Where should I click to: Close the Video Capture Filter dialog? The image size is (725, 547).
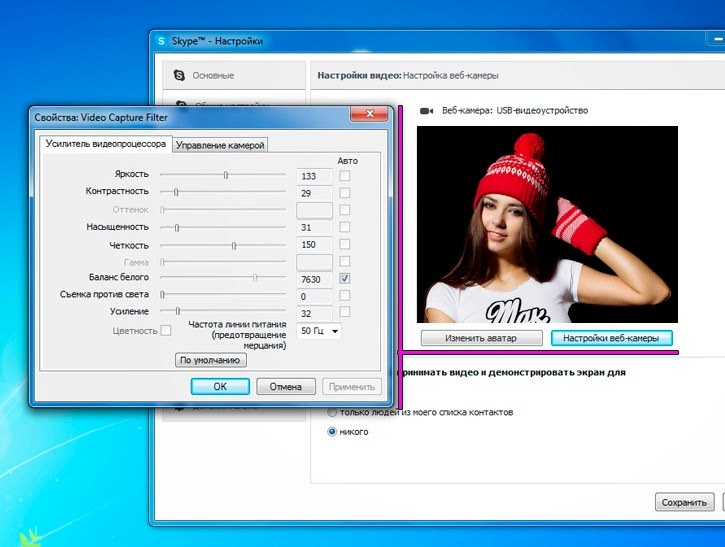click(369, 114)
